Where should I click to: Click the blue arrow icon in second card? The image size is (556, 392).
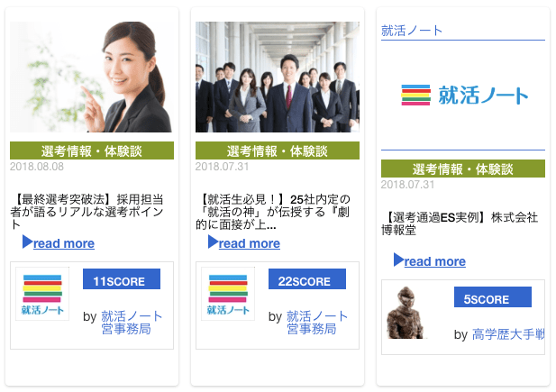click(x=213, y=242)
